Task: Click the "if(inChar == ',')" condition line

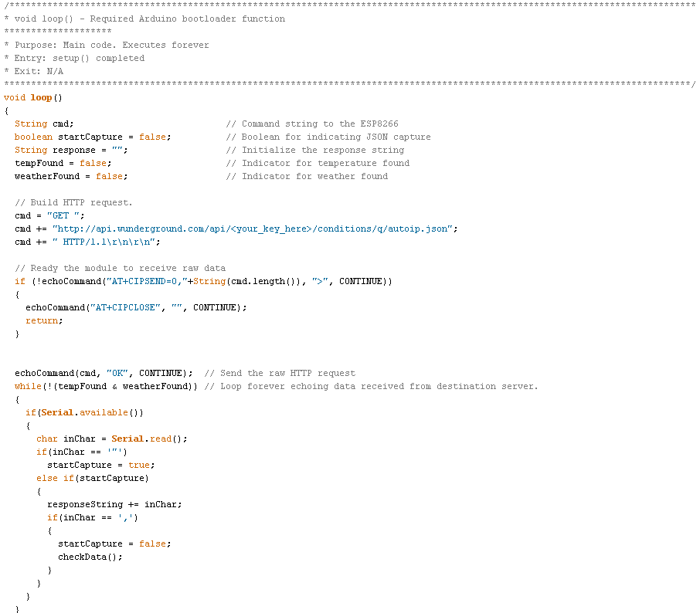Action: 93,517
